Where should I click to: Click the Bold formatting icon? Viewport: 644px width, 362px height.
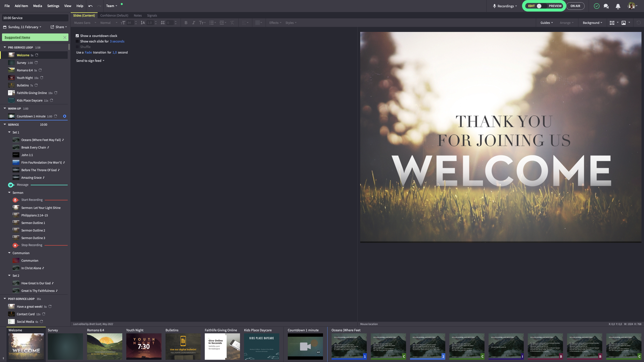click(186, 23)
